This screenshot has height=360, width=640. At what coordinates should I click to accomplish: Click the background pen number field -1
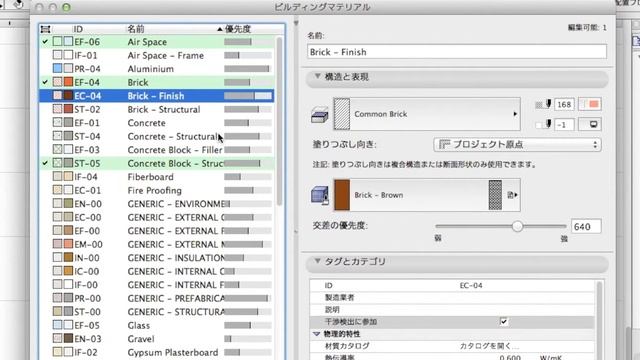point(564,124)
